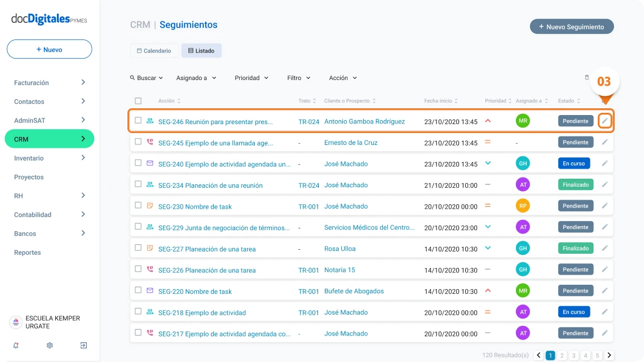
Task: Click edit pencil on SEG-229 row
Action: 605,227
